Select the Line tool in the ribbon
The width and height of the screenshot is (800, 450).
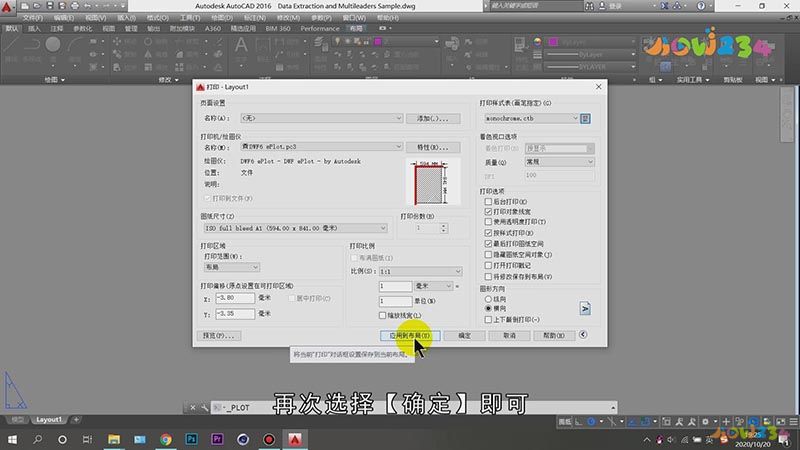(11, 44)
